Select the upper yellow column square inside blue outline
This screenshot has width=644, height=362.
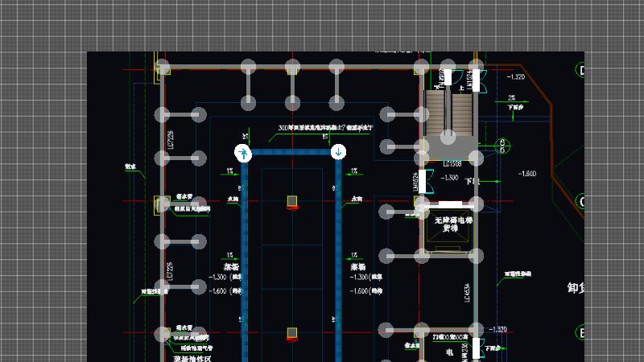click(x=291, y=200)
